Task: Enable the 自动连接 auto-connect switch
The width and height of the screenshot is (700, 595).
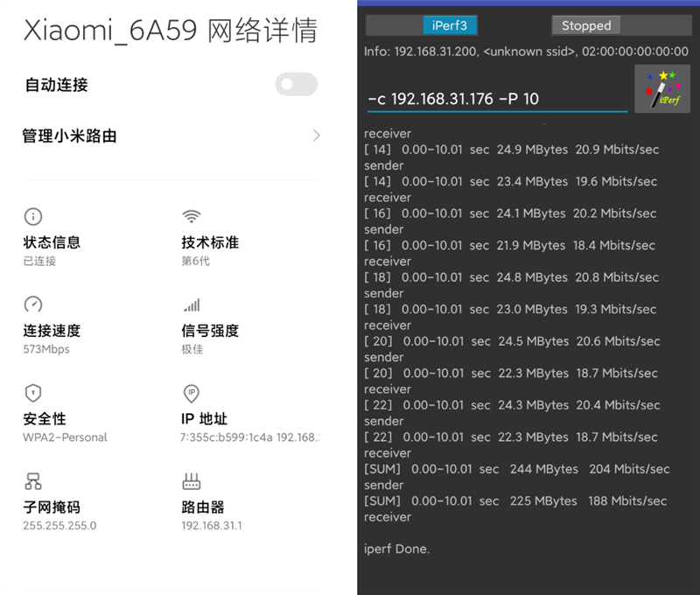Action: point(296,84)
